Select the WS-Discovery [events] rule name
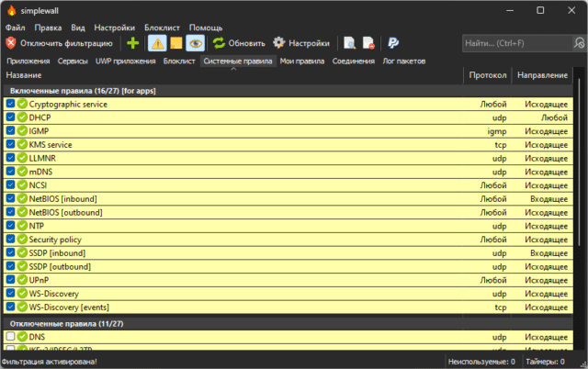This screenshot has width=588, height=369. point(69,307)
